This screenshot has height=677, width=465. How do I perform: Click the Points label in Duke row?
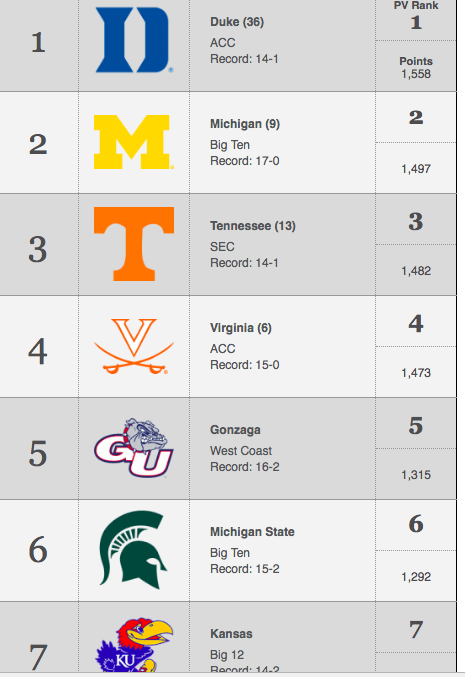click(416, 61)
